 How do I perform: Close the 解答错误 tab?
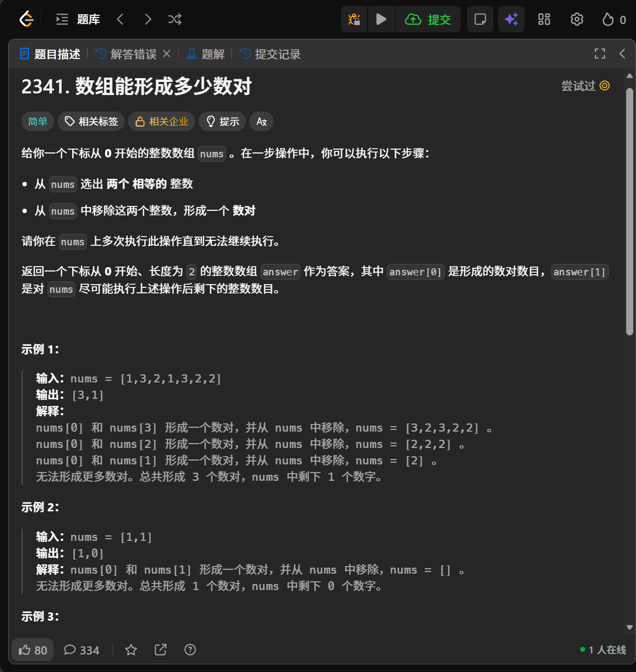pyautogui.click(x=167, y=54)
